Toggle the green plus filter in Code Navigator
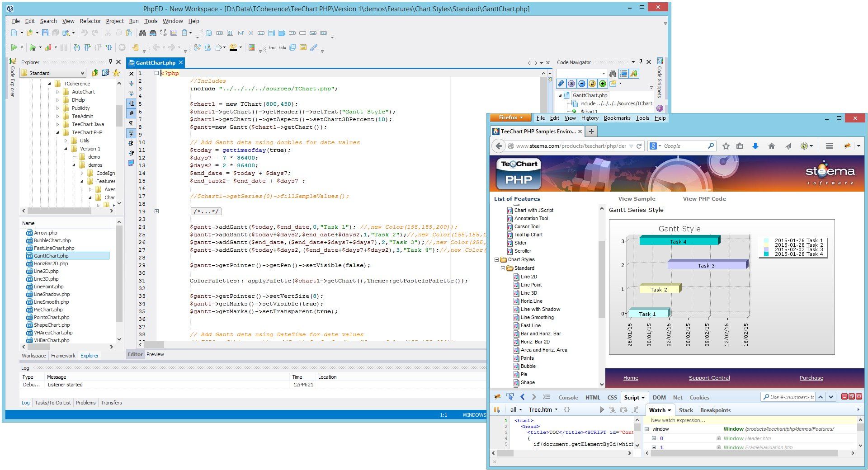868x470 pixels. (603, 84)
